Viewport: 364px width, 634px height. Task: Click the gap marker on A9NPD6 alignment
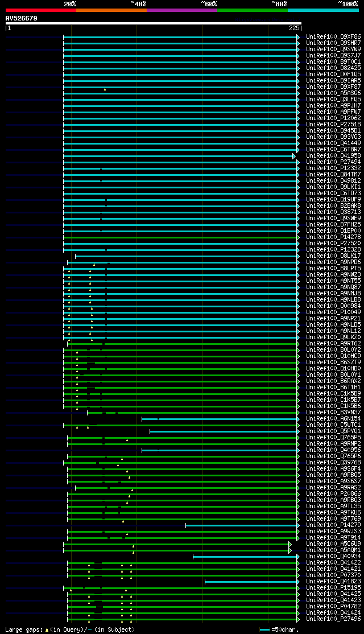click(x=94, y=265)
